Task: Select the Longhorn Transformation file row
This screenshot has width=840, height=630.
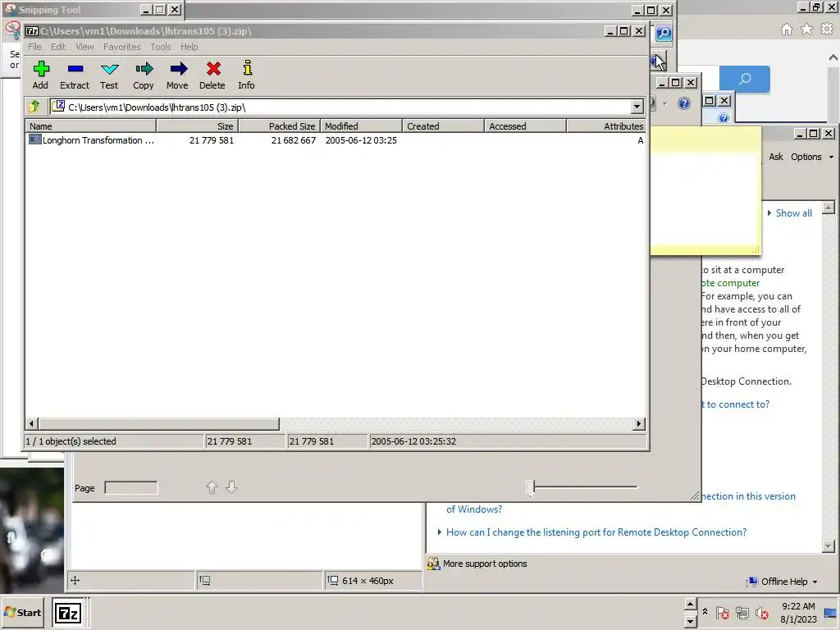Action: (x=336, y=140)
